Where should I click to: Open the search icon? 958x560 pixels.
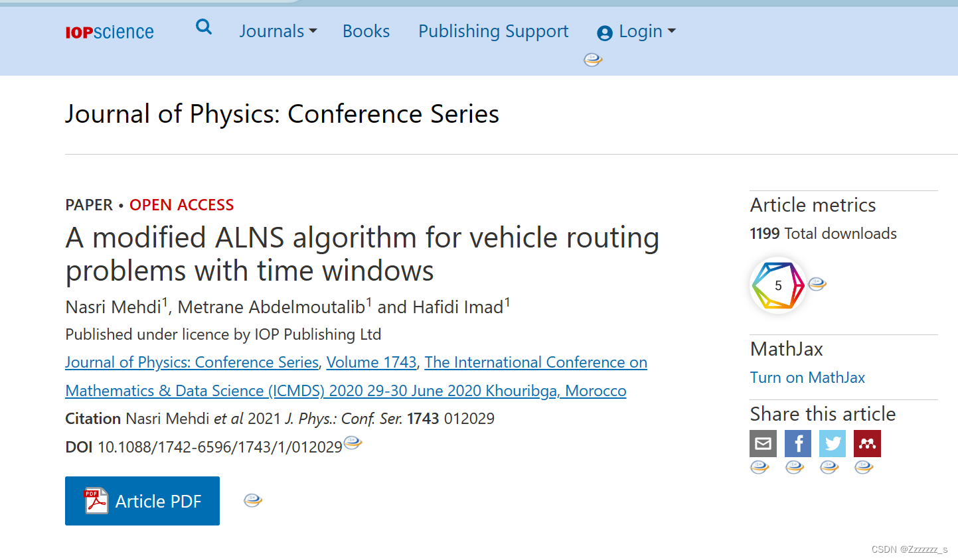pyautogui.click(x=203, y=27)
